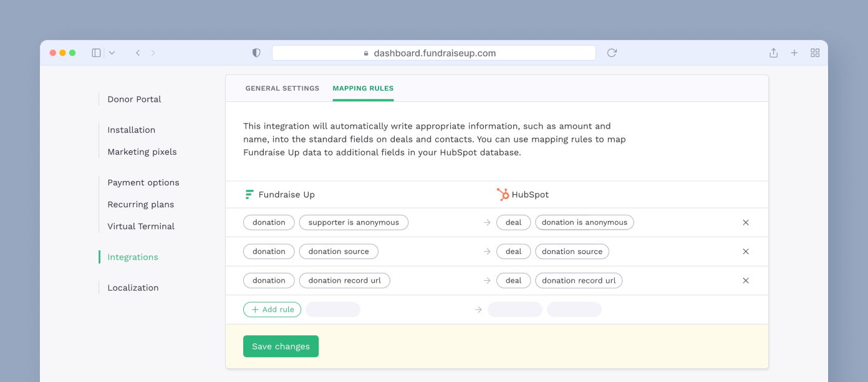Open the sidebar options chevron

pos(112,53)
